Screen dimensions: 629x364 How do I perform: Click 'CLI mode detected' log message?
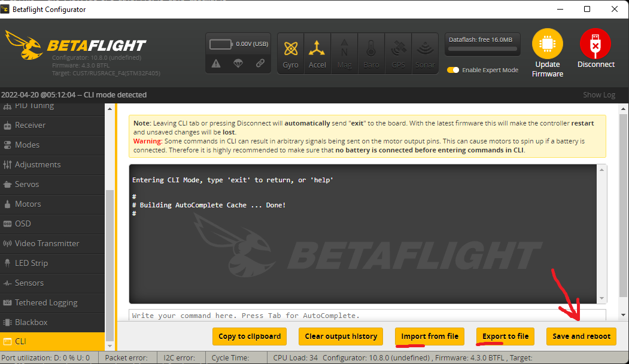pos(115,95)
